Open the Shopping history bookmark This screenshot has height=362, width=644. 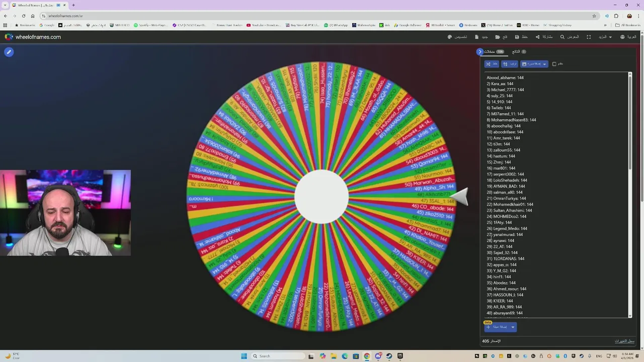tap(557, 25)
